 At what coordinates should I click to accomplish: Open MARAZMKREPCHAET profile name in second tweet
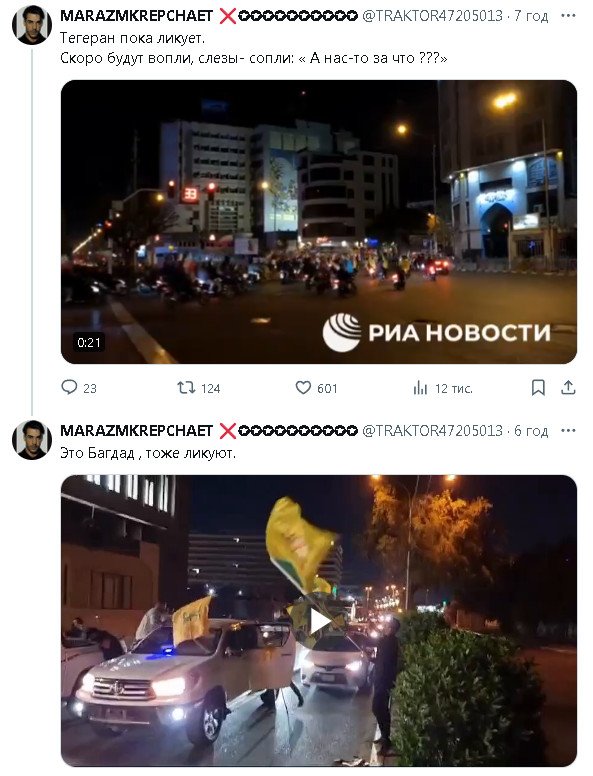[x=136, y=431]
